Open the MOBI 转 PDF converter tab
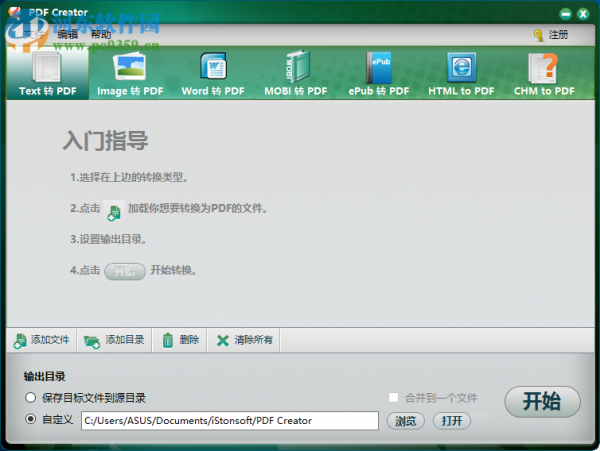Image resolution: width=600 pixels, height=451 pixels. 296,74
